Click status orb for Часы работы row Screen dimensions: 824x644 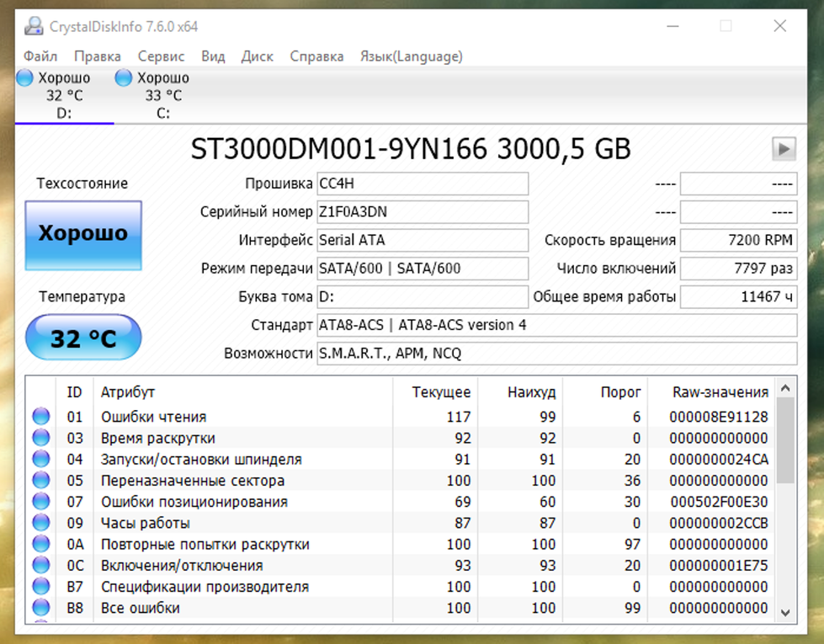tap(40, 523)
